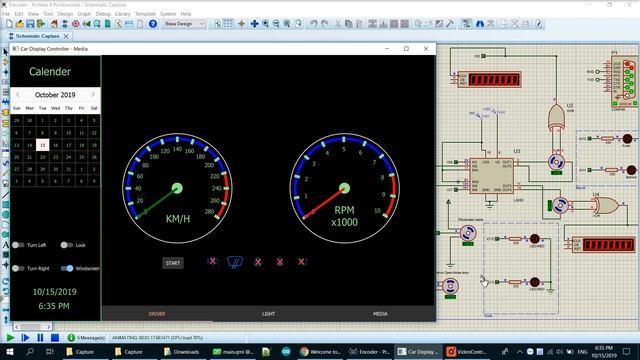This screenshot has height=360, width=640.
Task: Open the Base Design variant dropdown
Action: [x=184, y=24]
